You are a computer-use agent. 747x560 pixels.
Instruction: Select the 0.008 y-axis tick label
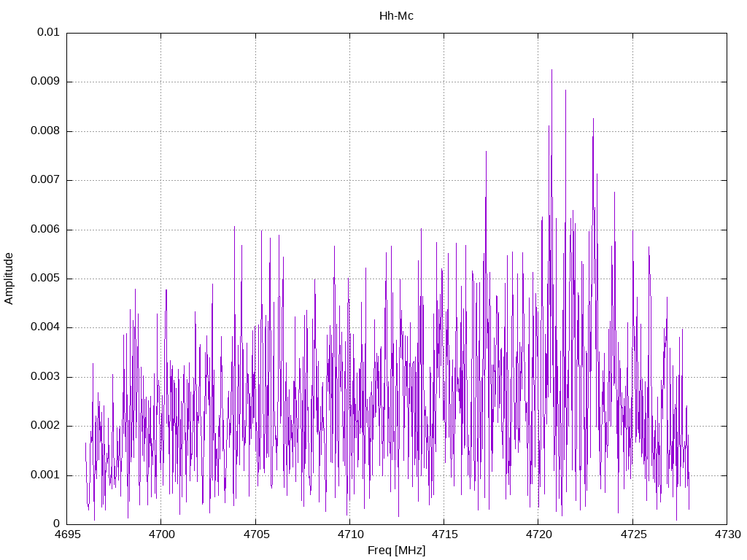point(45,131)
